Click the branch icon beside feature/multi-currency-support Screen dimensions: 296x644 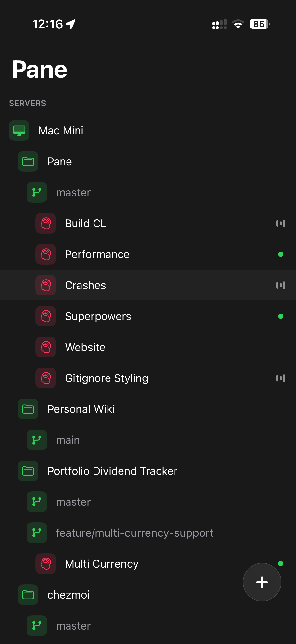37,533
